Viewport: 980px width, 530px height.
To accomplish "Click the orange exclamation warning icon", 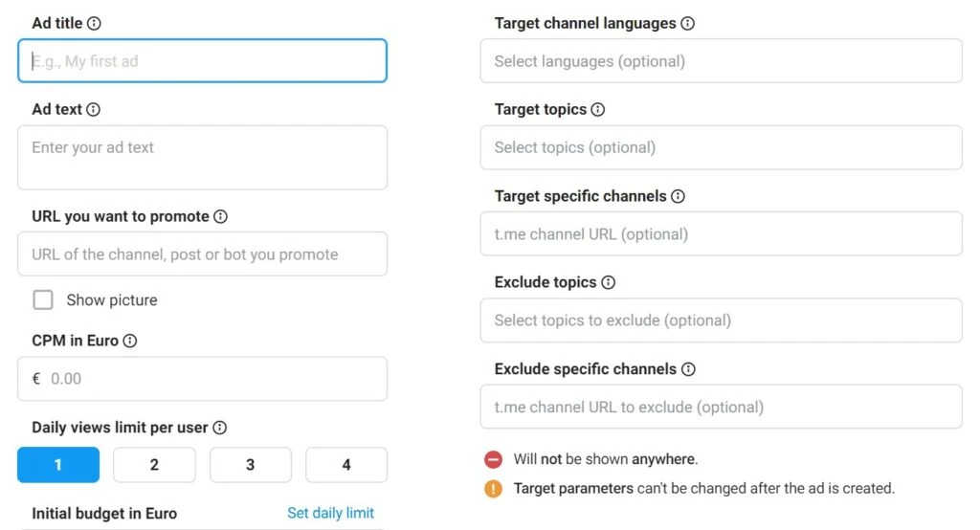I will pyautogui.click(x=493, y=488).
